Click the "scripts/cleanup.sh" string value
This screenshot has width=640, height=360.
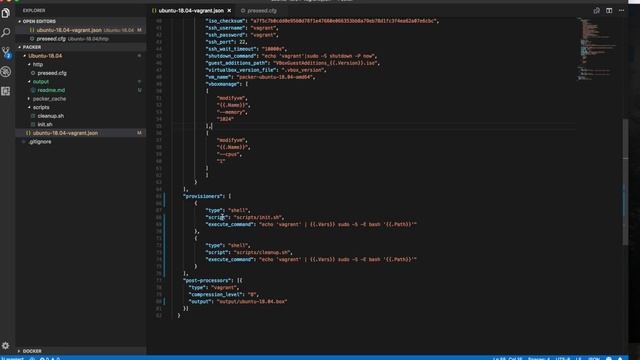coord(262,252)
